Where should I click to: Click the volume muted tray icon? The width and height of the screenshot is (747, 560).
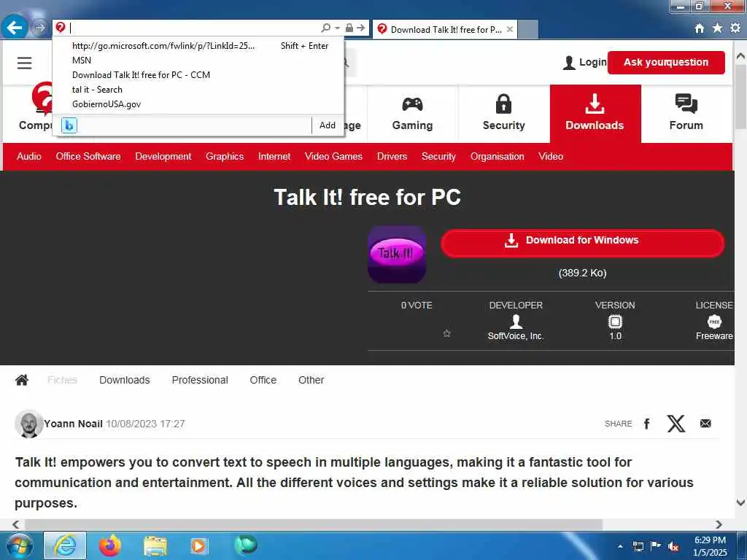[x=673, y=547]
